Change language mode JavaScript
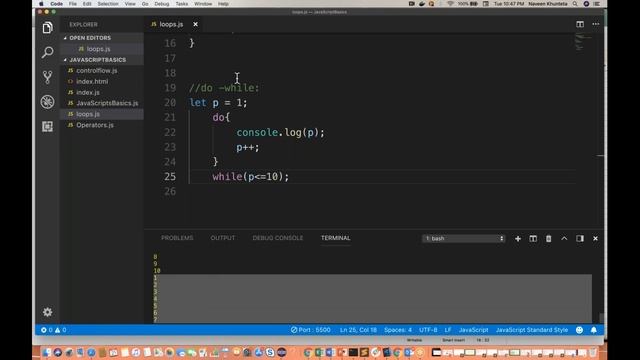This screenshot has height=360, width=640. [x=473, y=330]
